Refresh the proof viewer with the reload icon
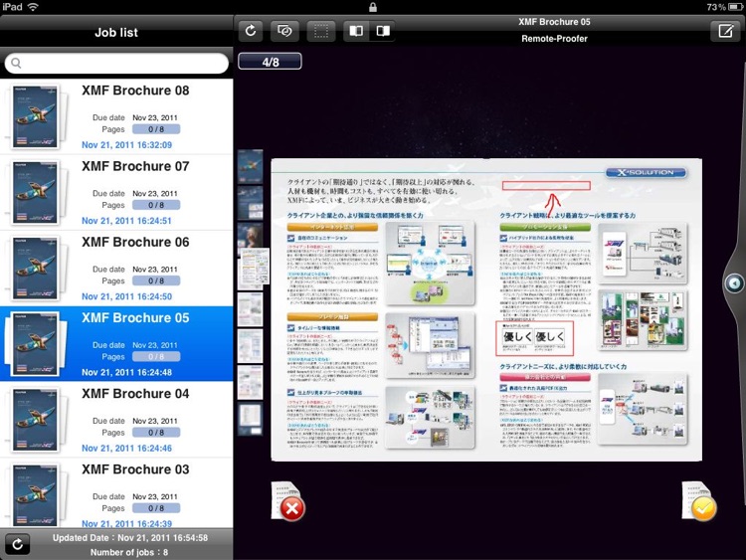Viewport: 746px width, 560px height. coord(251,31)
